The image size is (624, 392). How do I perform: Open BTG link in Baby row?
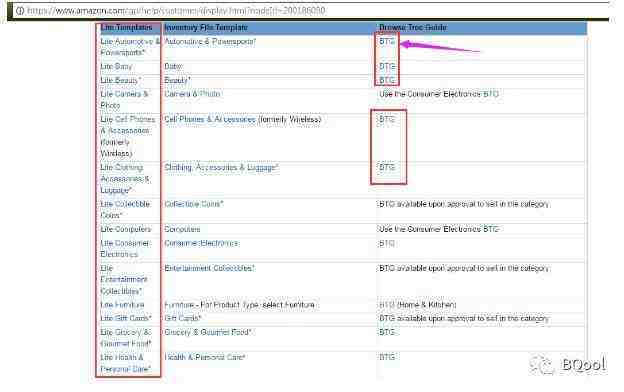click(x=387, y=66)
